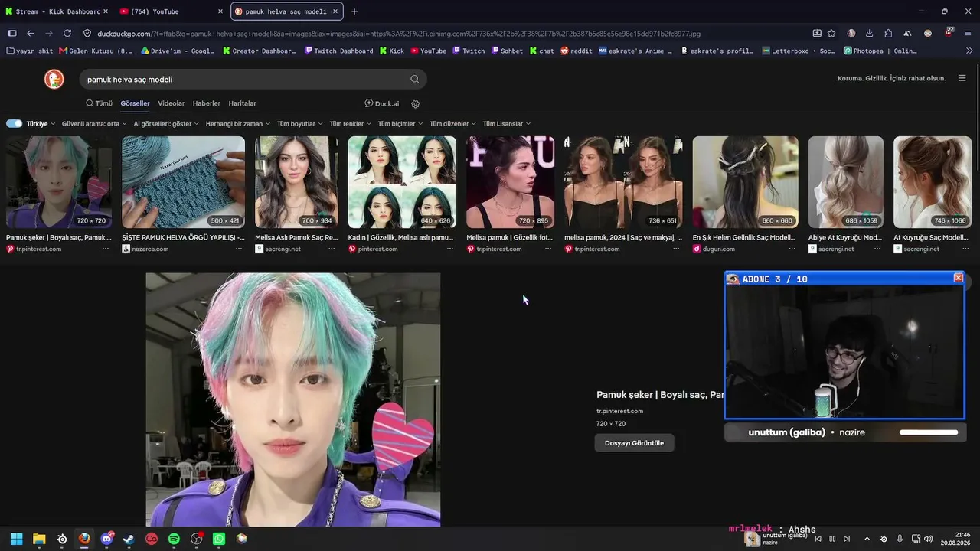This screenshot has height=551, width=980.
Task: Switch to the Haberler search tab
Action: click(x=207, y=103)
